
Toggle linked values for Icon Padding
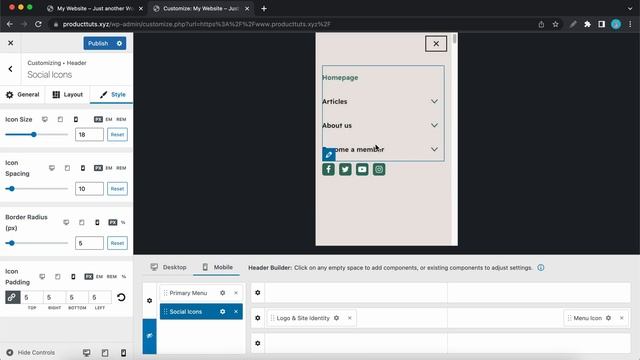[12, 297]
